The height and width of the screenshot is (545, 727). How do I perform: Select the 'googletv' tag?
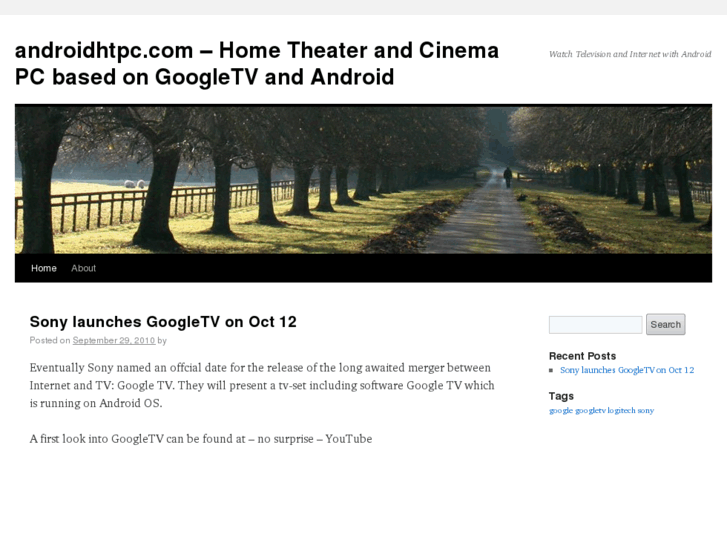coord(590,410)
